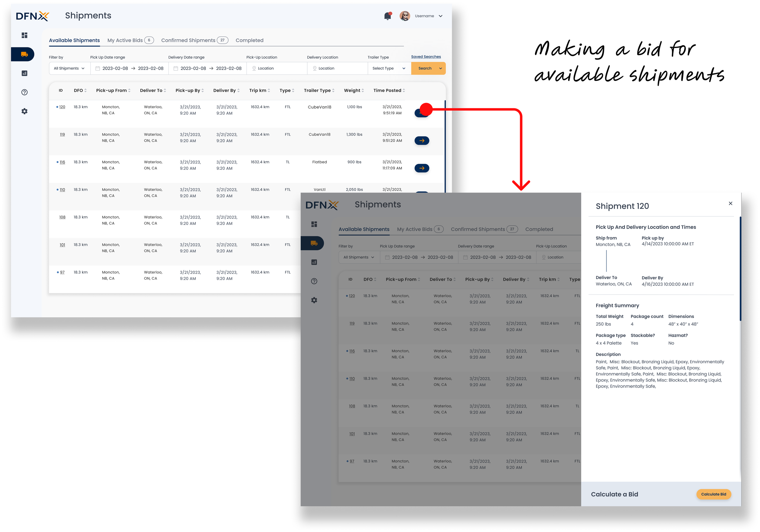The image size is (760, 532).
Task: Click help icon in dimmed front window sidebar
Action: point(314,282)
